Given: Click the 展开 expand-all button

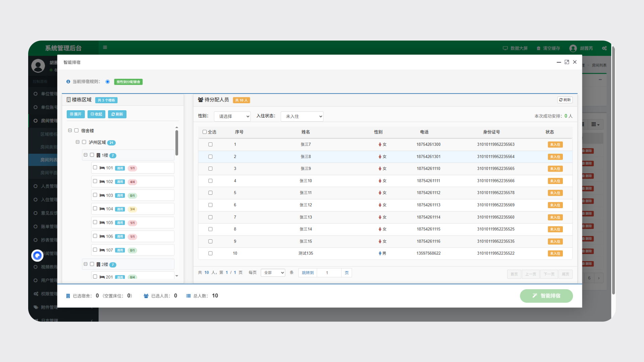Looking at the screenshot, I should pyautogui.click(x=76, y=114).
